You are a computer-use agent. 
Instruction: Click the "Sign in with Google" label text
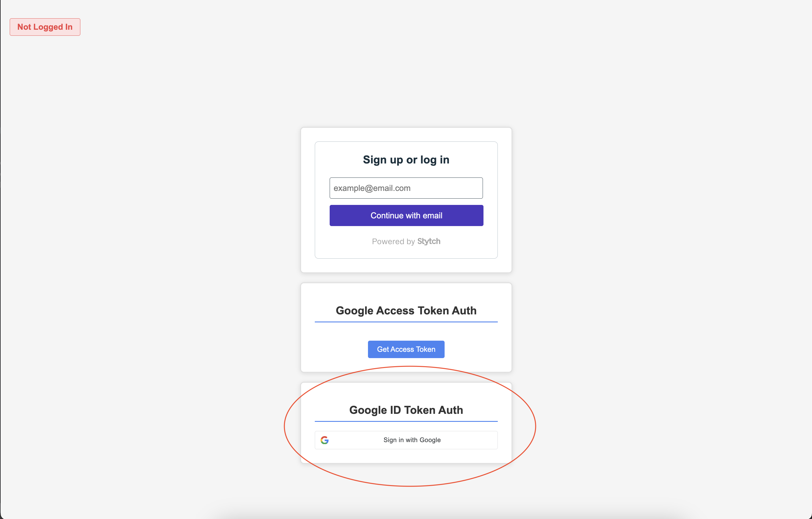(412, 440)
